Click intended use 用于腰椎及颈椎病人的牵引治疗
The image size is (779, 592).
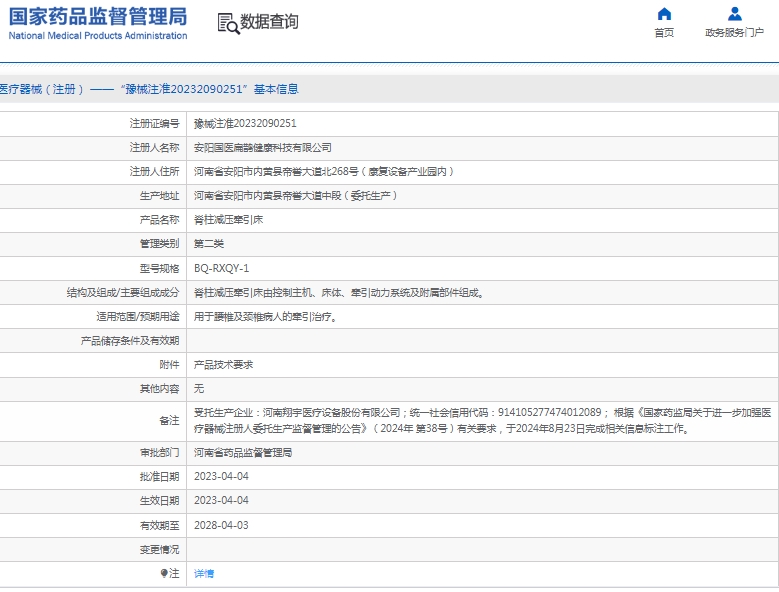[266, 317]
